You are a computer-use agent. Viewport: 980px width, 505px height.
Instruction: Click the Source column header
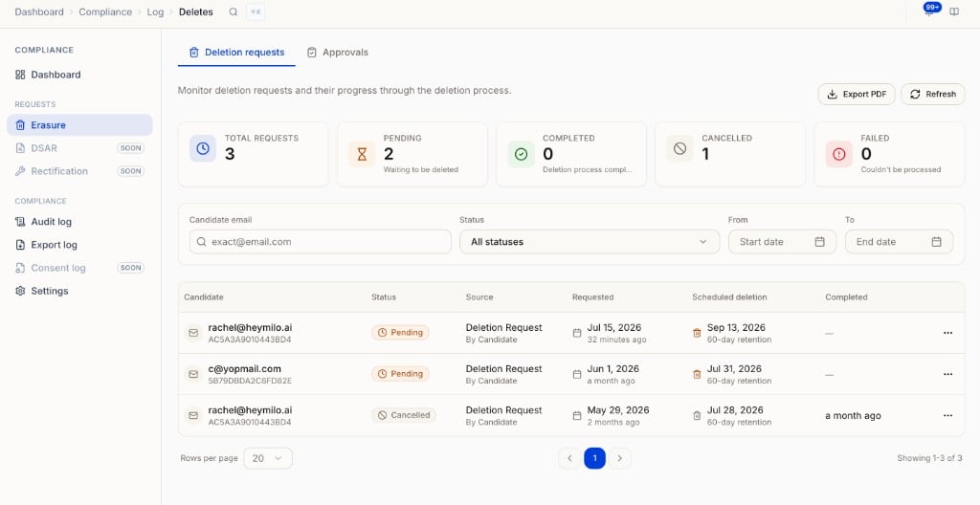pyautogui.click(x=479, y=297)
